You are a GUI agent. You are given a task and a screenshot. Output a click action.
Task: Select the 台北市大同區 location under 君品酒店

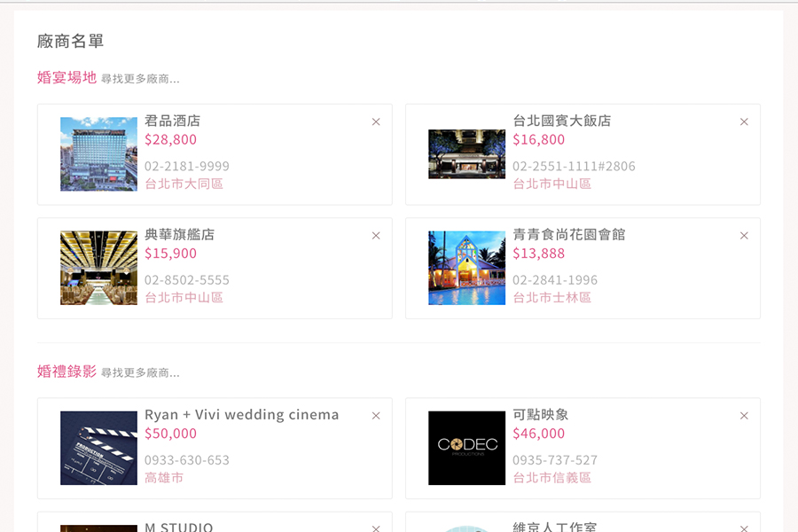pos(184,184)
